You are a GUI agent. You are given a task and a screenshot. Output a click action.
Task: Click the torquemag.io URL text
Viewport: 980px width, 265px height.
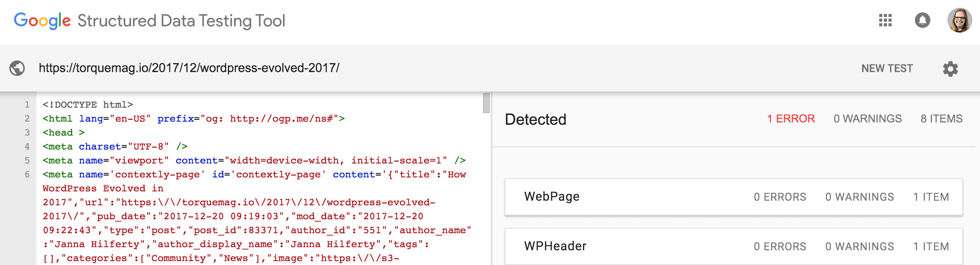point(189,68)
